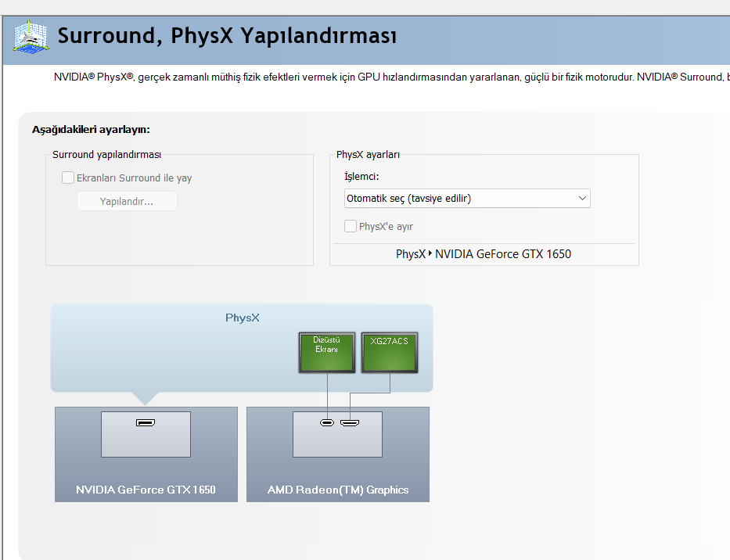Click the 'Yapılandır...' button
This screenshot has width=730, height=560.
(127, 202)
